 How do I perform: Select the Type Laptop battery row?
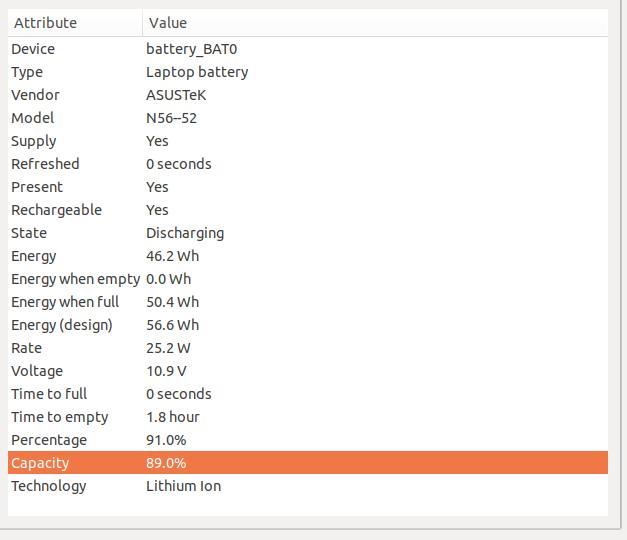click(x=308, y=72)
